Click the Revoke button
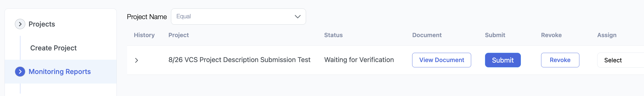The width and height of the screenshot is (644, 96). (560, 60)
